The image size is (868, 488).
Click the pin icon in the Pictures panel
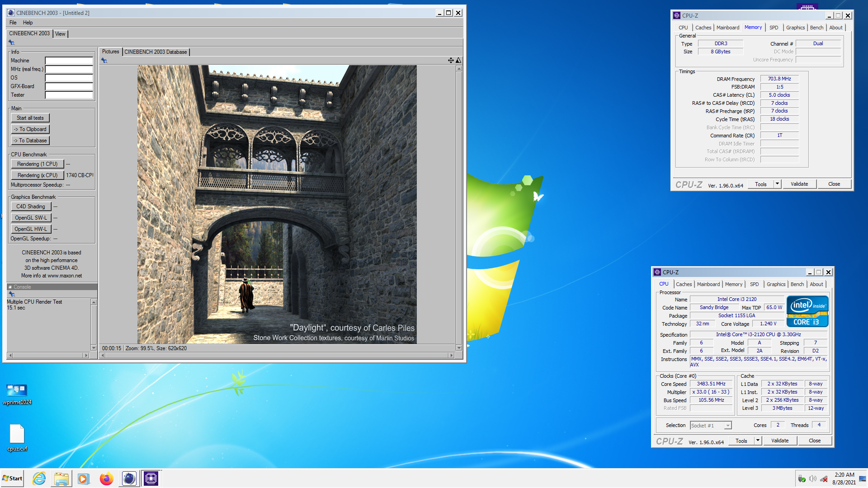pos(104,60)
